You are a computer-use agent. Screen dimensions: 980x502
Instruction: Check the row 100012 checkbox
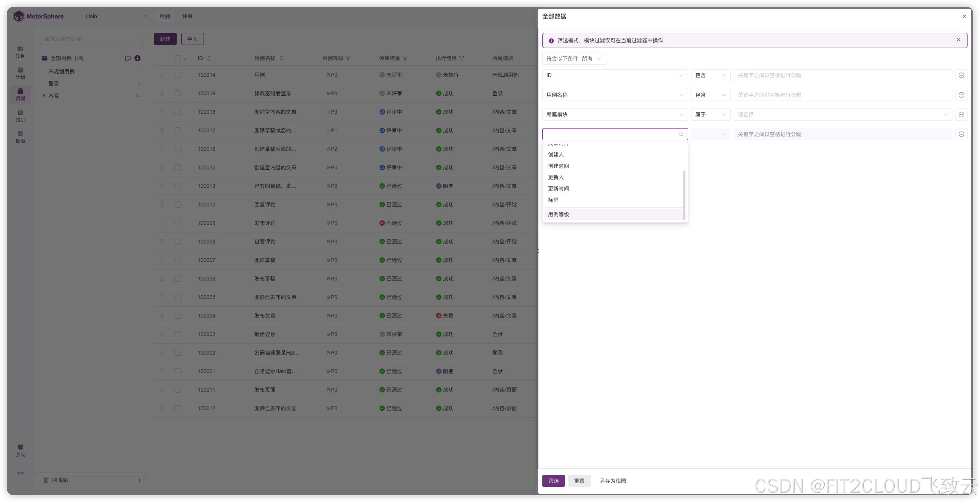[177, 408]
